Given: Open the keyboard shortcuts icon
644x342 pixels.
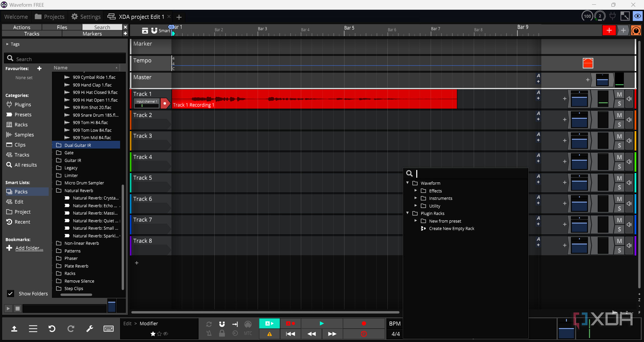Looking at the screenshot, I should tap(108, 329).
